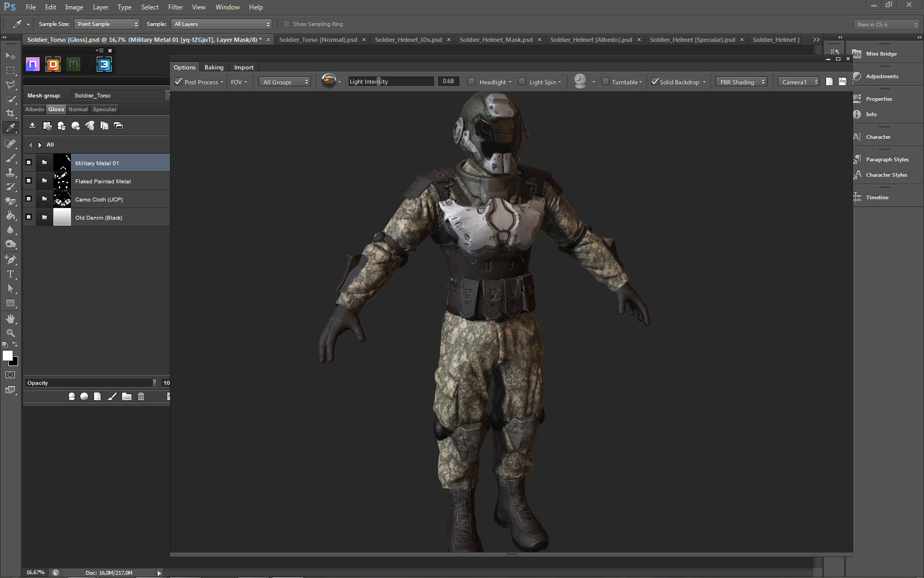924x578 pixels.
Task: Open the NDO icon in Quixel bar
Action: (32, 64)
